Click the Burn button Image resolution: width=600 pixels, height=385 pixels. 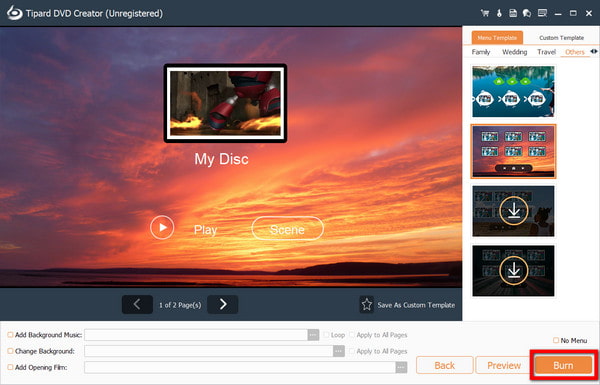point(563,365)
